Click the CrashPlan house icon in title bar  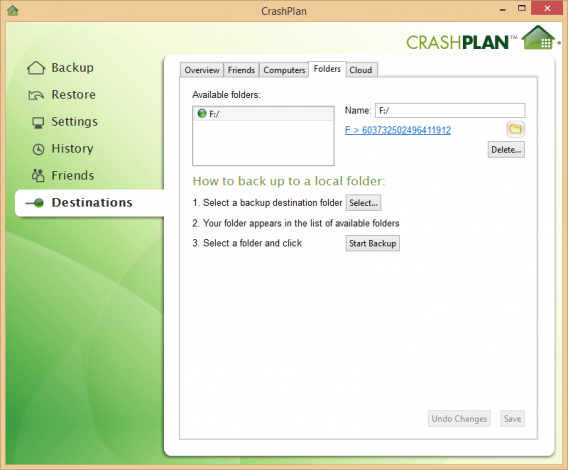pyautogui.click(x=13, y=11)
